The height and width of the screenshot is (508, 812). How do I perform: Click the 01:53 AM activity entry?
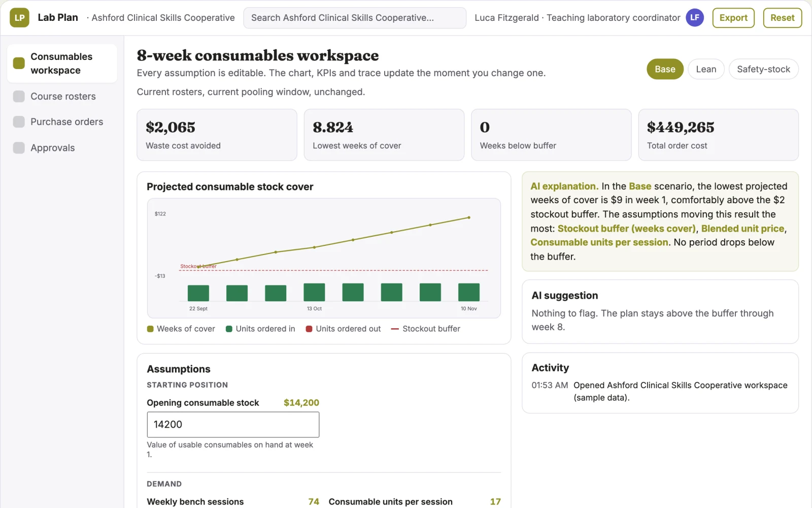click(660, 391)
